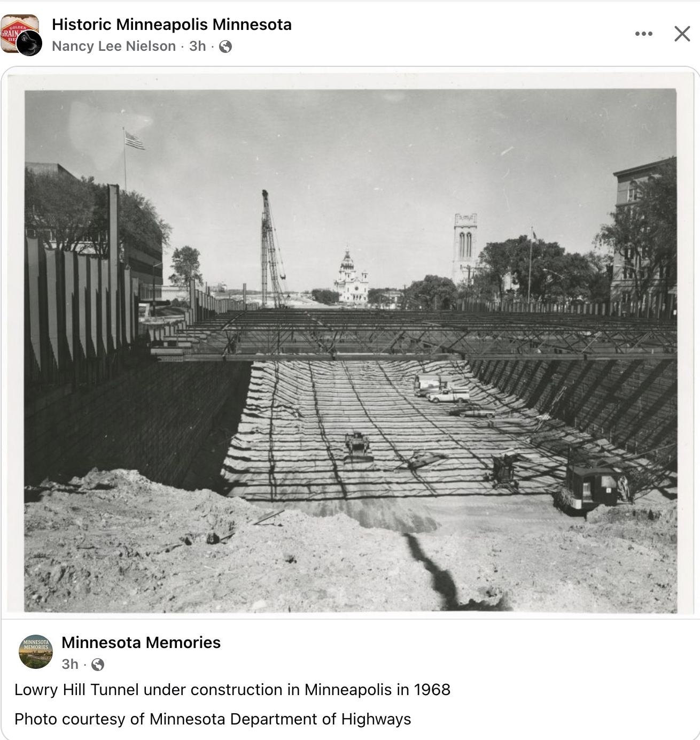The height and width of the screenshot is (740, 700).
Task: Click the 3h timestamp next to Nancy Lee Nielson
Action: click(197, 47)
